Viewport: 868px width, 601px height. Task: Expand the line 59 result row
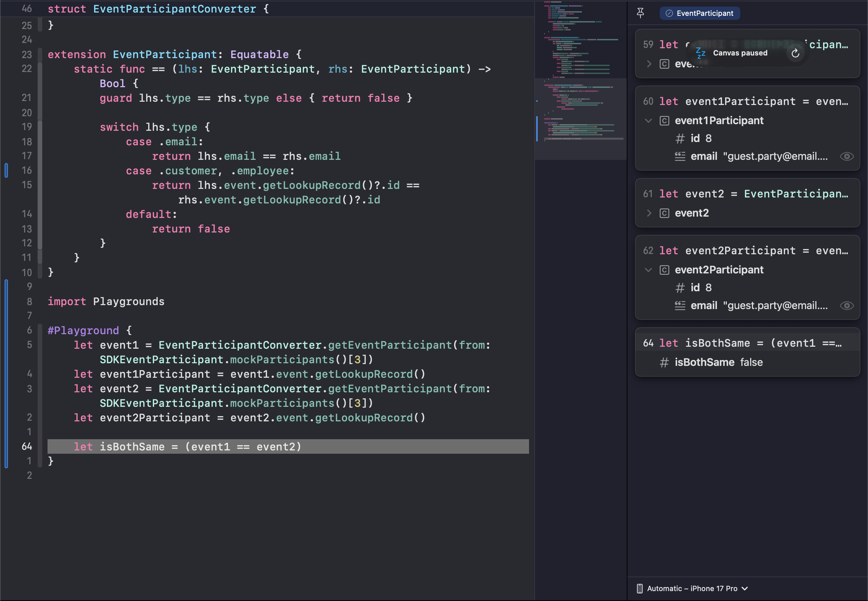[x=649, y=64]
